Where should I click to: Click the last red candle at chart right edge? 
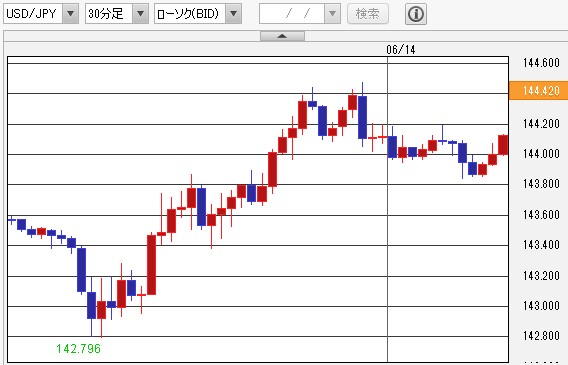[x=503, y=145]
